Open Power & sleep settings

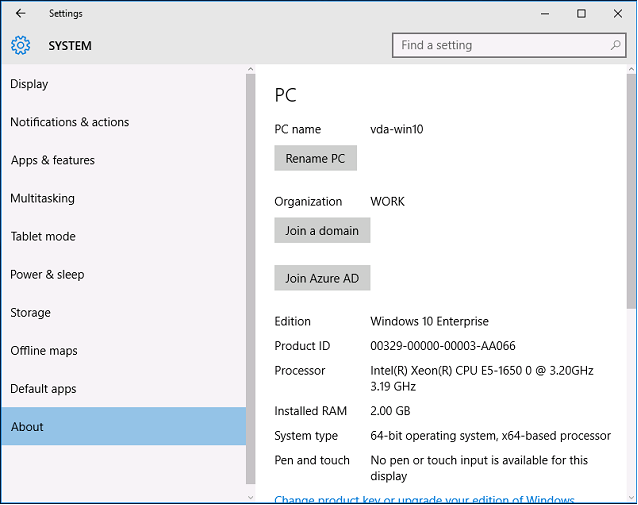[47, 274]
